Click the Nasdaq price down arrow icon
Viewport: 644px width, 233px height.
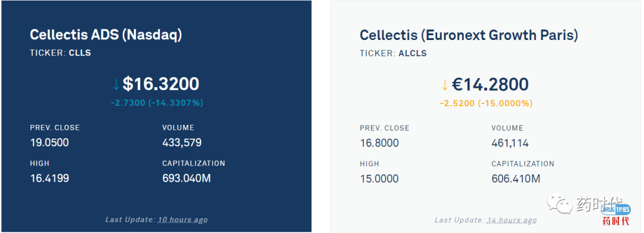pyautogui.click(x=116, y=84)
